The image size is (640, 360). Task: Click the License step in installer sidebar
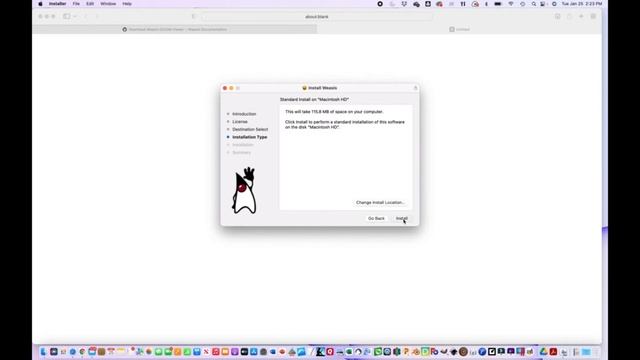[240, 122]
